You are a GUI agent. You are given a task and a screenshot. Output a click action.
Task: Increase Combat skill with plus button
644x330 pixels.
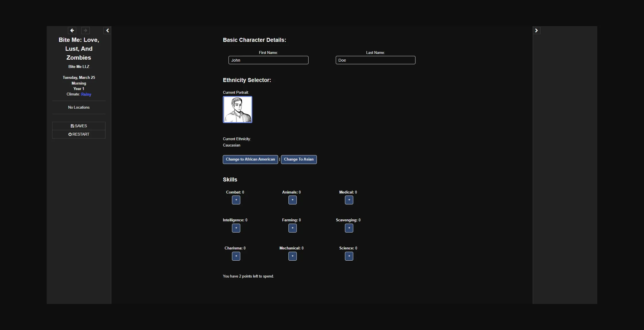pos(236,200)
